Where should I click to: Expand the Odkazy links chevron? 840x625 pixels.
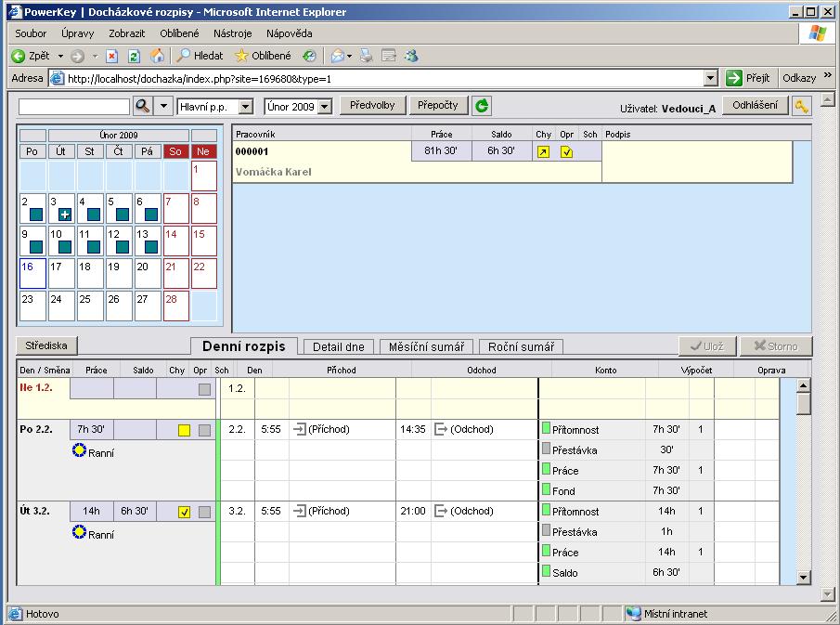(x=828, y=75)
